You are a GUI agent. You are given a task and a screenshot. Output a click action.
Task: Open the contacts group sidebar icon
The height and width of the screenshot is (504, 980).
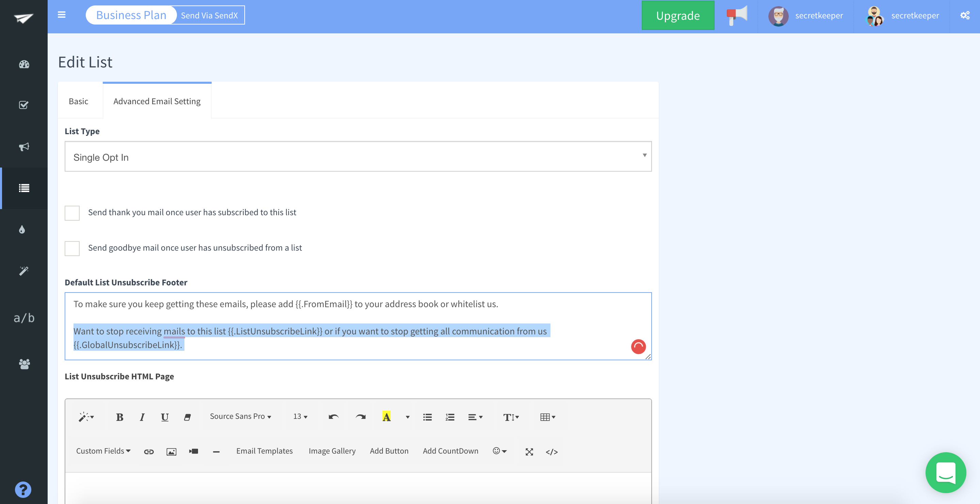[x=24, y=364]
